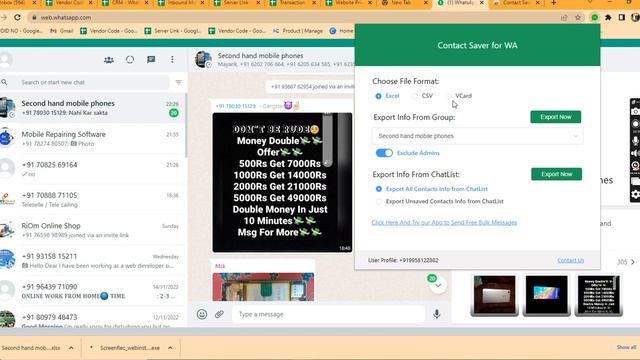Open Product | Manage bookmark
Screen dimensions: 640x360
[x=298, y=31]
